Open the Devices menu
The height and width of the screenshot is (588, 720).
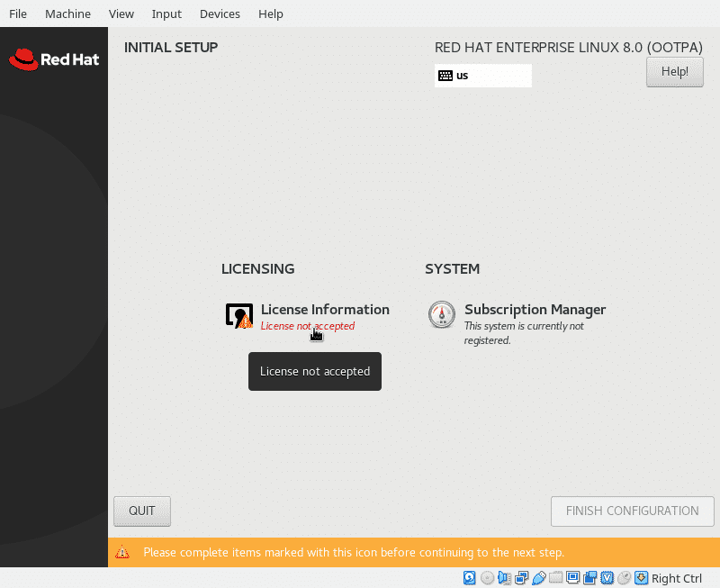(x=220, y=14)
